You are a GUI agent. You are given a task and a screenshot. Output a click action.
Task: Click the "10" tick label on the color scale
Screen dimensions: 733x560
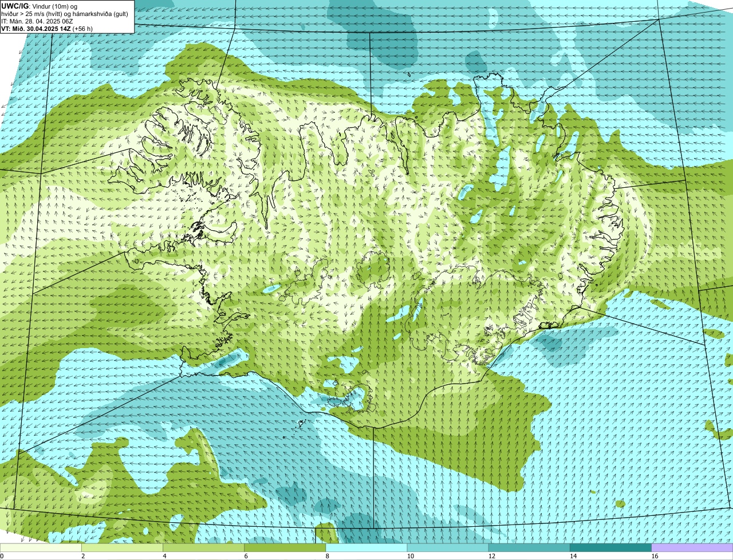410,556
